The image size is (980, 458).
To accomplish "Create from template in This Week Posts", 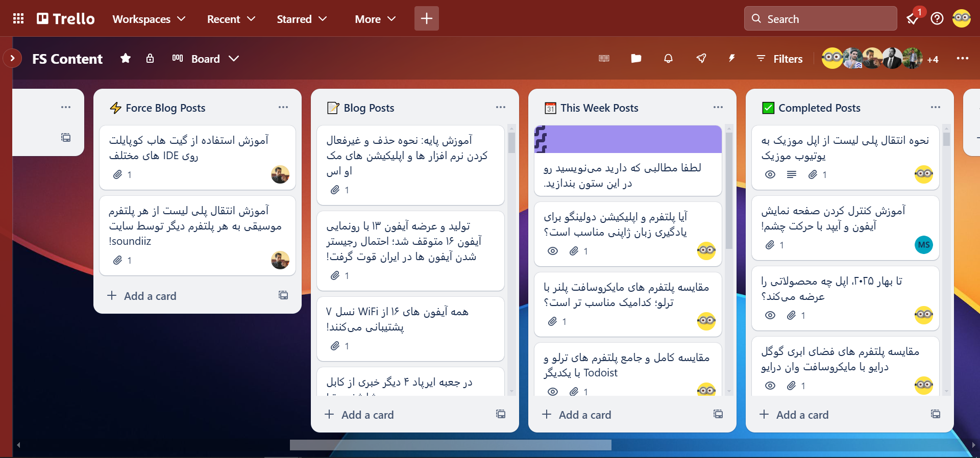I will click(718, 414).
